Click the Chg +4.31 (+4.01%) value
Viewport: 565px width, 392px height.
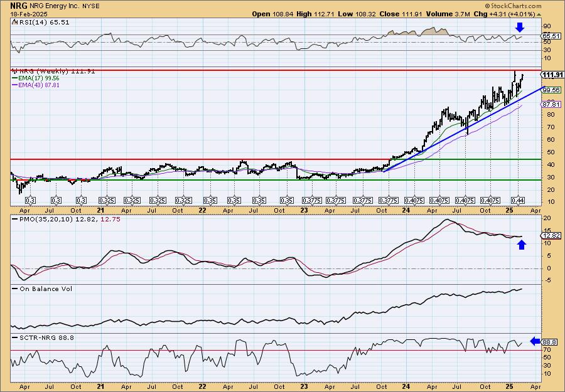coord(505,14)
